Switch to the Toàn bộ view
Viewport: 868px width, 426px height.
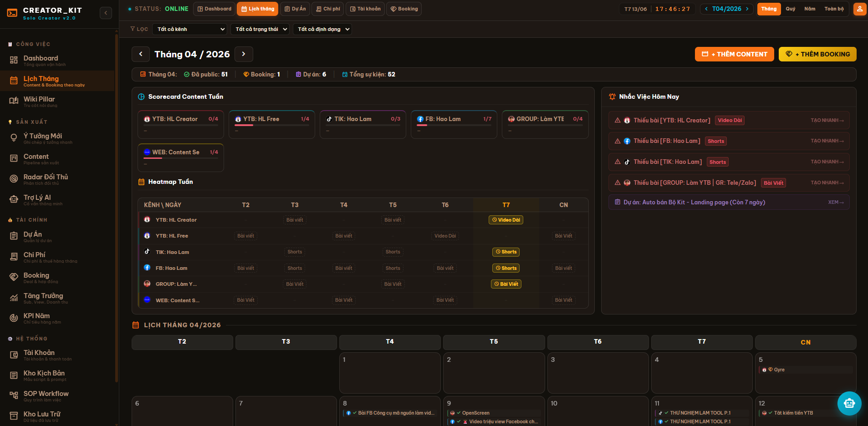pyautogui.click(x=834, y=9)
